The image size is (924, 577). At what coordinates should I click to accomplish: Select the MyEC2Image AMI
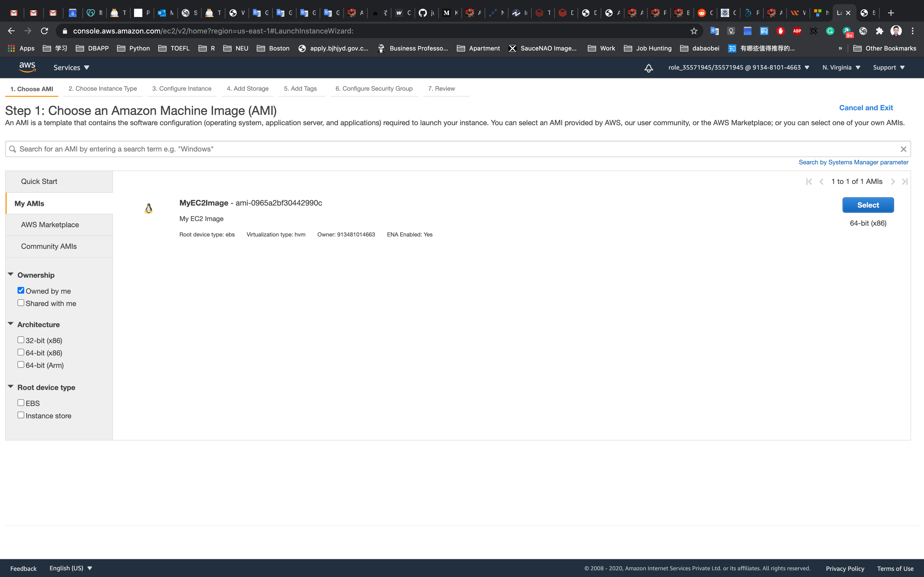(x=868, y=205)
